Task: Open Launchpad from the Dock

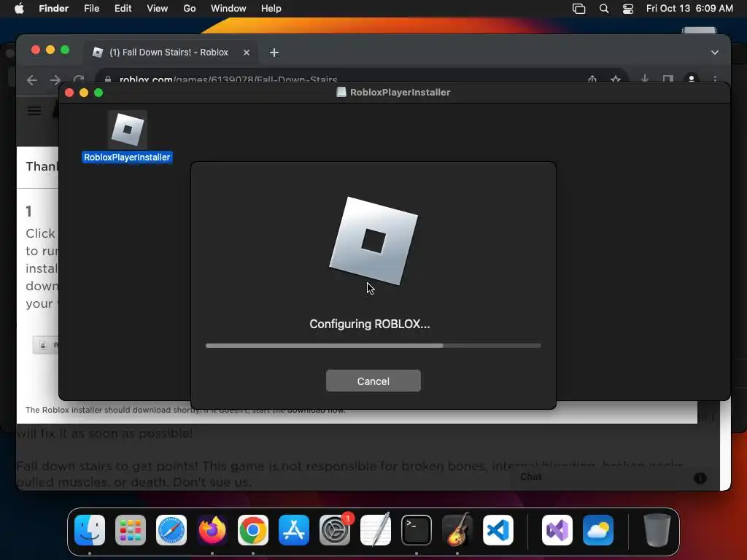Action: click(131, 530)
